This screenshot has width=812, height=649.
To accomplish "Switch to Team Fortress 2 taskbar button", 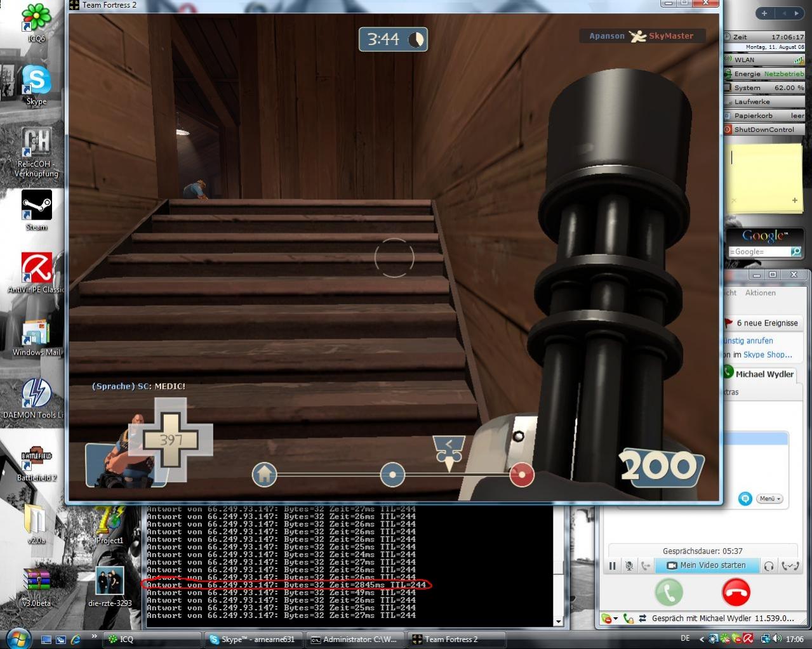I will pos(457,639).
